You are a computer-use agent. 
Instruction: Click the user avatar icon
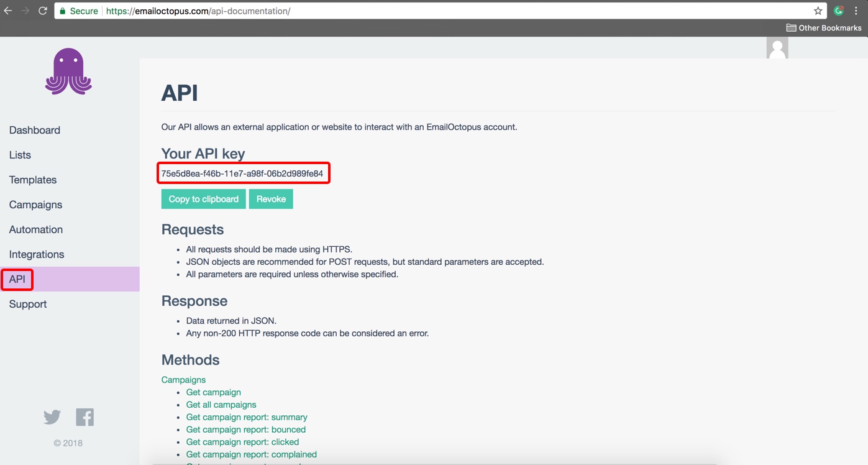(777, 48)
